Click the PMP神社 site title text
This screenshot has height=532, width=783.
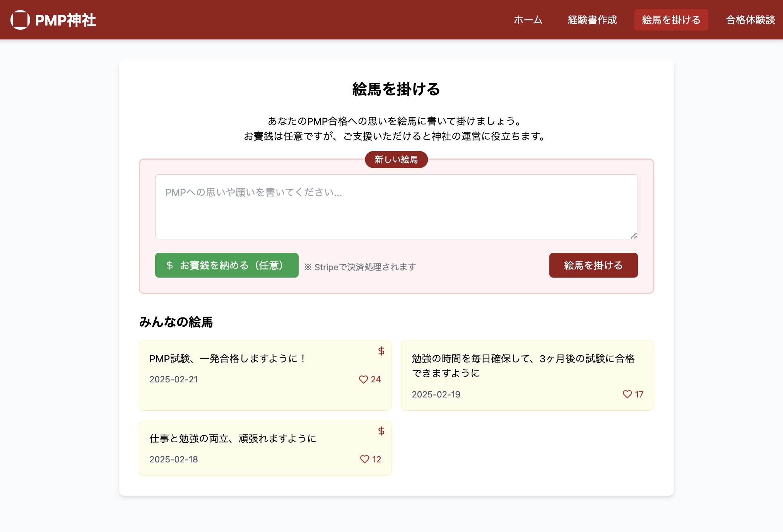click(x=65, y=20)
